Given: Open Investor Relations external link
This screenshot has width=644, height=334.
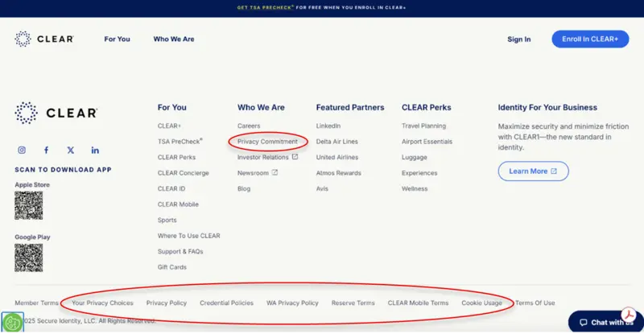Looking at the screenshot, I should click(x=267, y=157).
